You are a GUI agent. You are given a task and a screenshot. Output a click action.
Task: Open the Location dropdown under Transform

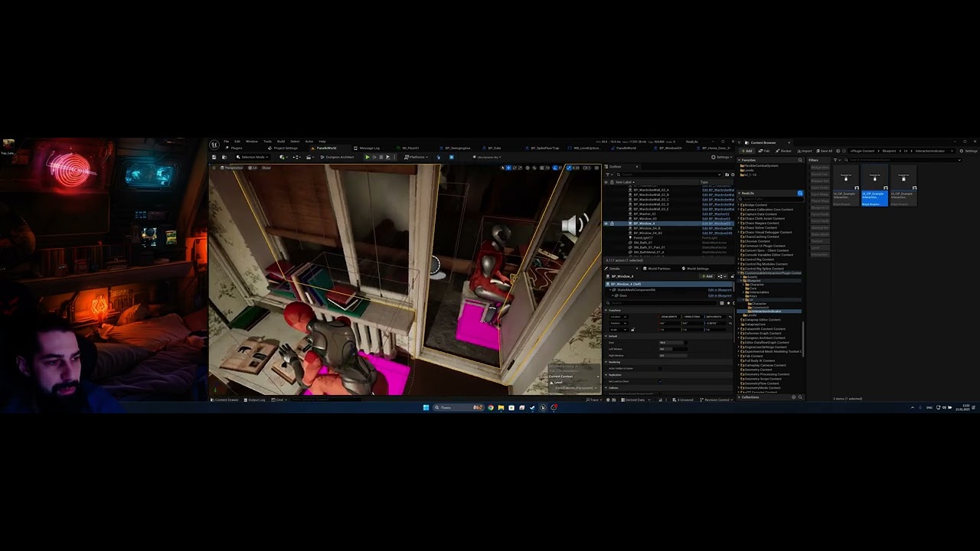[x=619, y=317]
